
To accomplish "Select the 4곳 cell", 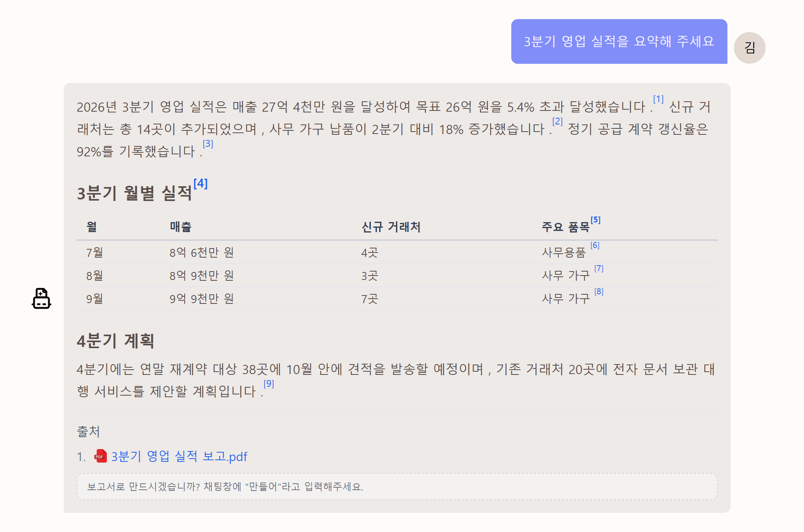I will [370, 252].
